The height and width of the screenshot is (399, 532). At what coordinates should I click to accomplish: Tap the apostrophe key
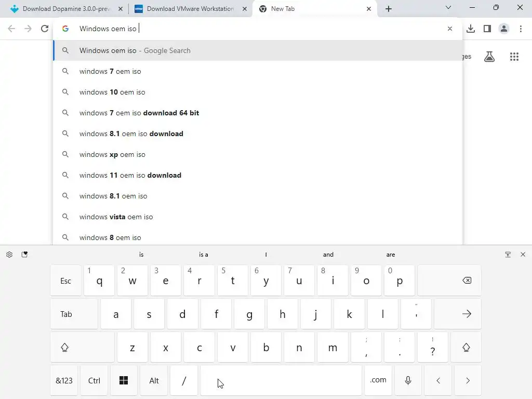point(416,314)
